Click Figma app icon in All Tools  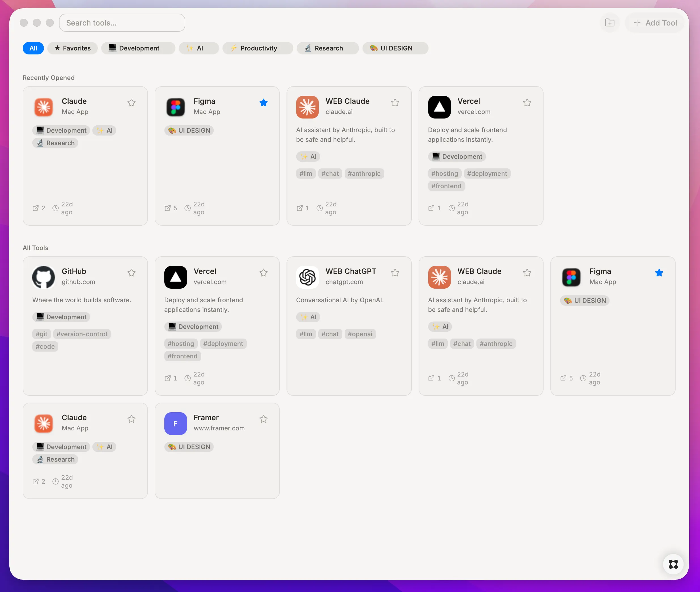coord(571,277)
